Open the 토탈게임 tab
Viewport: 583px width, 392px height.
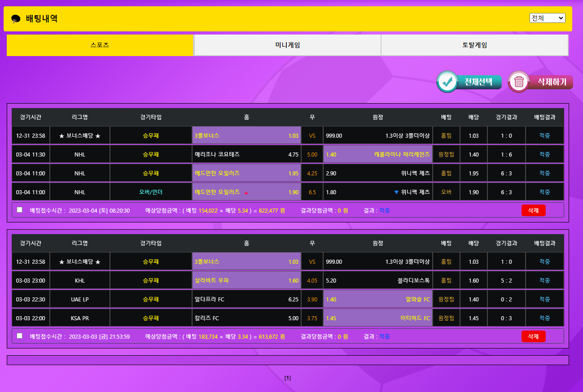[474, 45]
